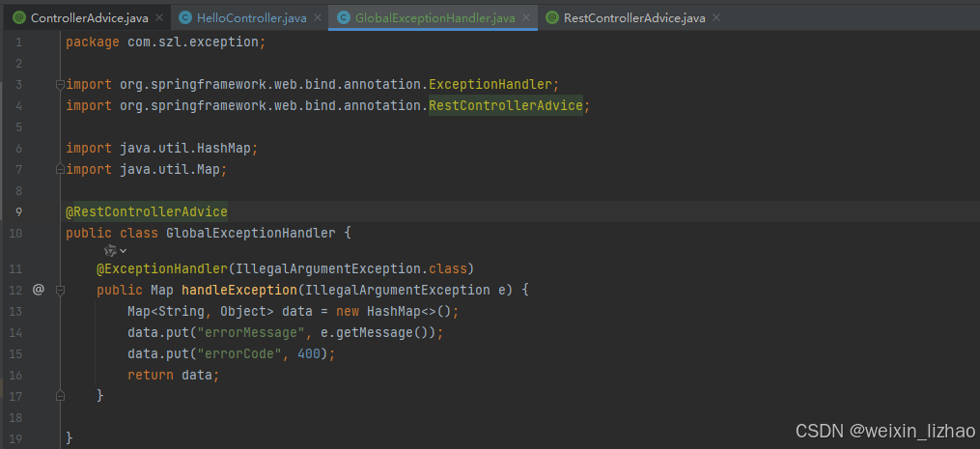Click the @ExceptionHandler annotation on line 11
Screen dimensions: 980x449
162,268
